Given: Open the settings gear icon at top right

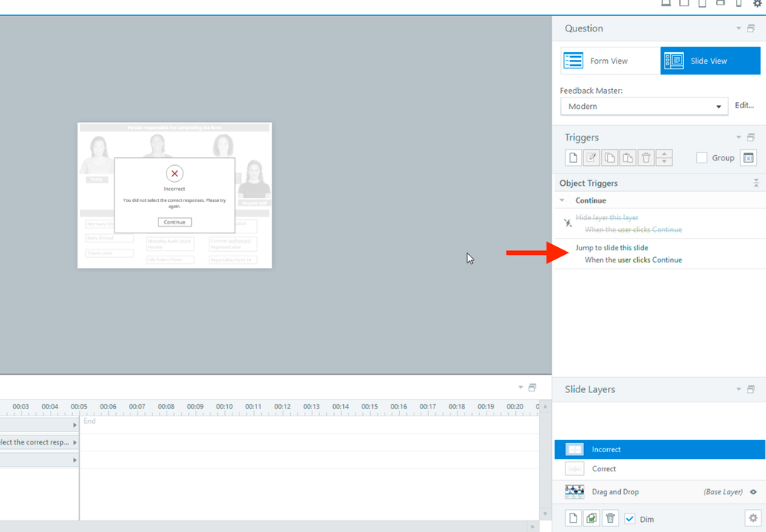Looking at the screenshot, I should pyautogui.click(x=757, y=3).
